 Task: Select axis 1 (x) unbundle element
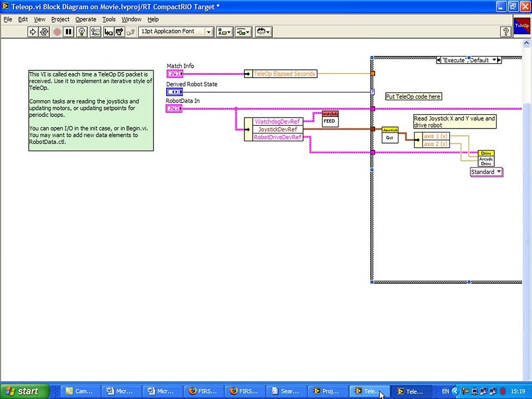point(436,136)
